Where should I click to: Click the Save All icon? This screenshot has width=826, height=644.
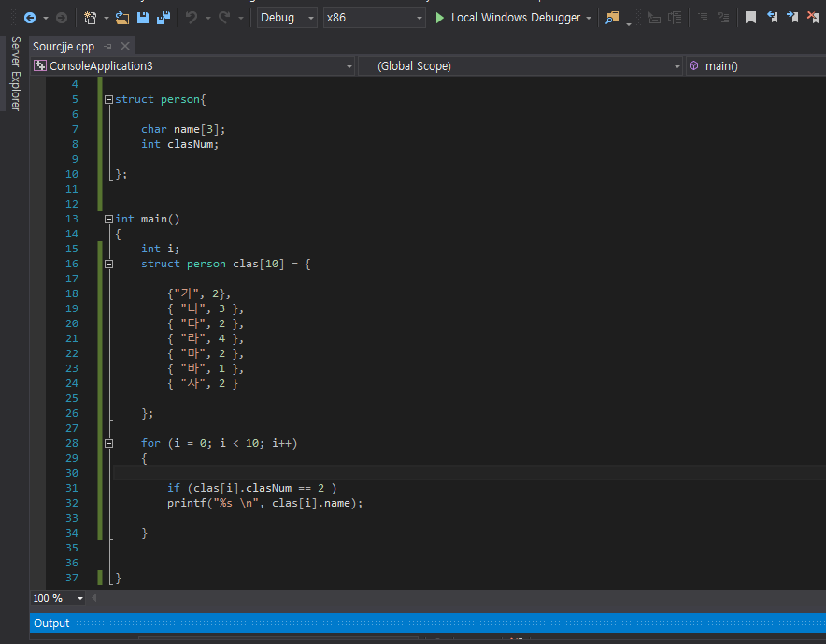coord(163,18)
